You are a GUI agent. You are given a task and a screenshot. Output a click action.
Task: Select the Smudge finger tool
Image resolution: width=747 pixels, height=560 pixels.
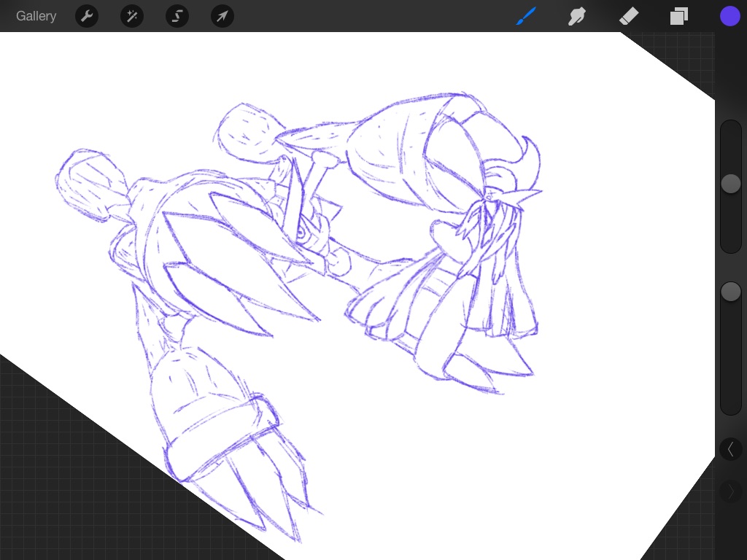pos(577,16)
